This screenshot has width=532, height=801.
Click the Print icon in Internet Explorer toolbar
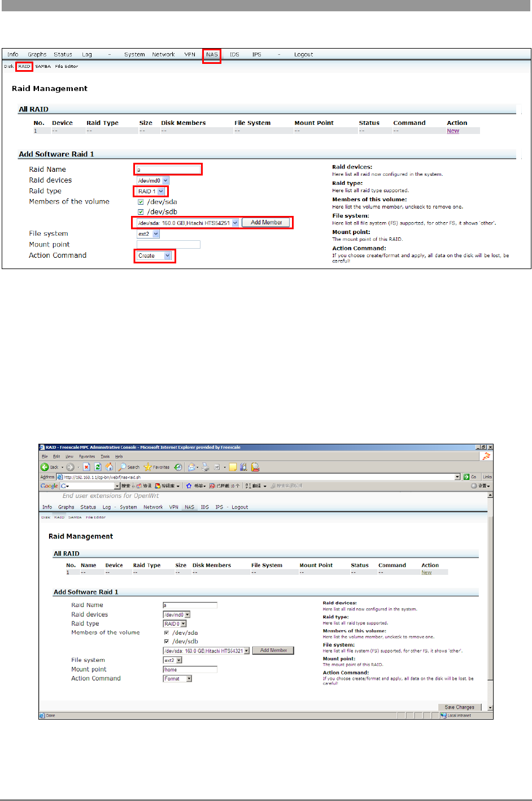206,467
